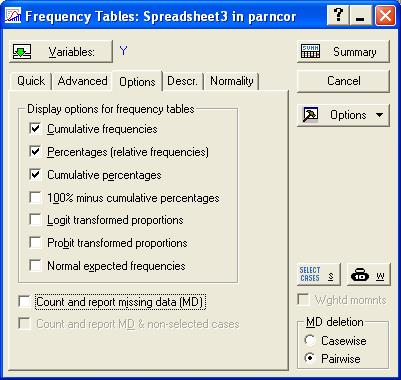This screenshot has height=380, width=401.
Task: Click the Variables selection icon button
Action: click(x=61, y=52)
